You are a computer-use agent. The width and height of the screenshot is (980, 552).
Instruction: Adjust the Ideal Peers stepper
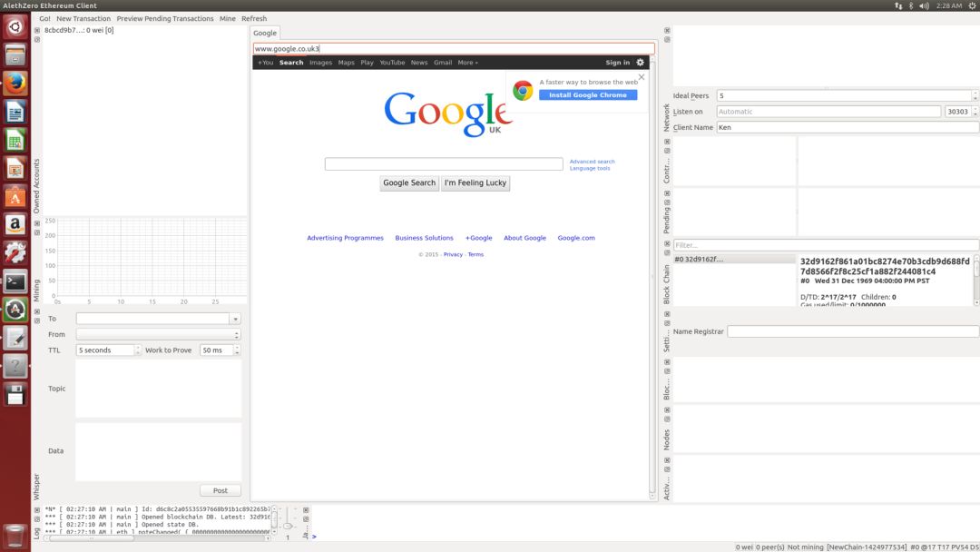pyautogui.click(x=975, y=95)
